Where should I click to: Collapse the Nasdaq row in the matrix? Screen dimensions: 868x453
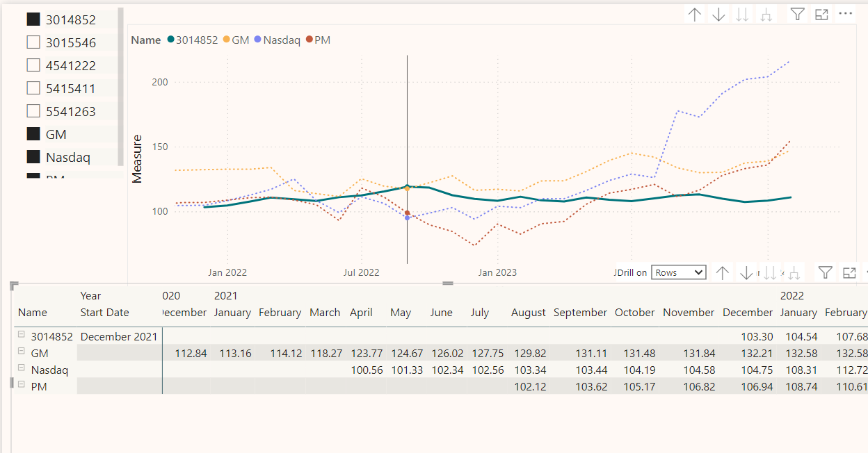pos(22,369)
